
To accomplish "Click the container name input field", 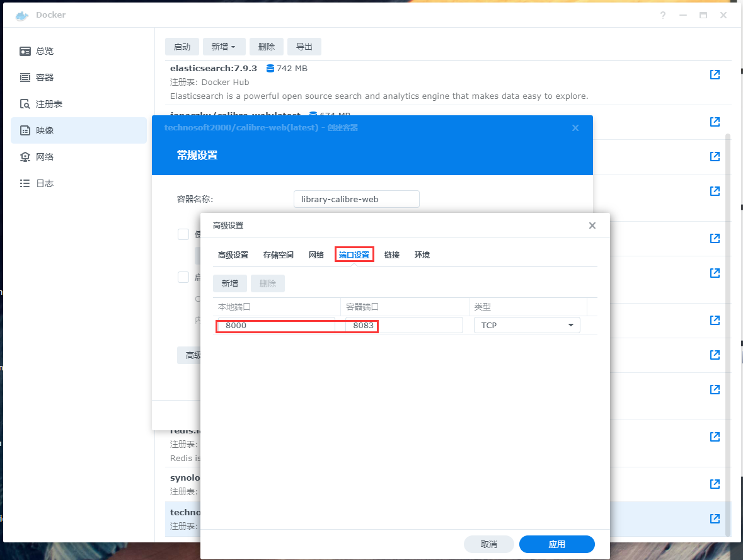I will pos(356,199).
